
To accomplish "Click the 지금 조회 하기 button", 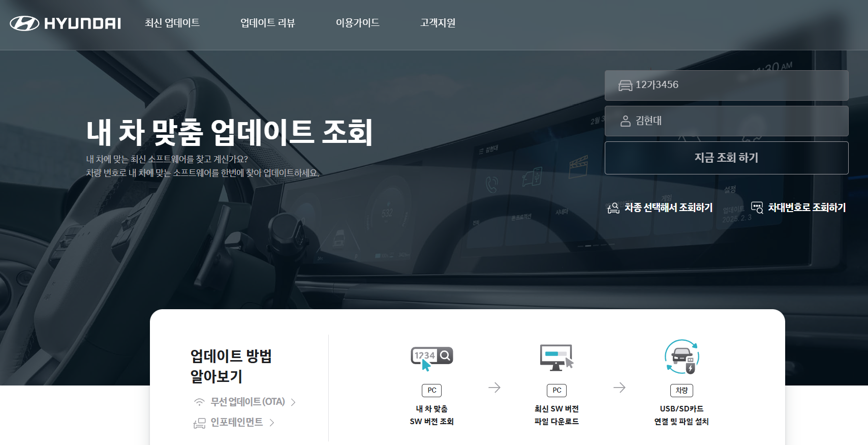I will [726, 158].
